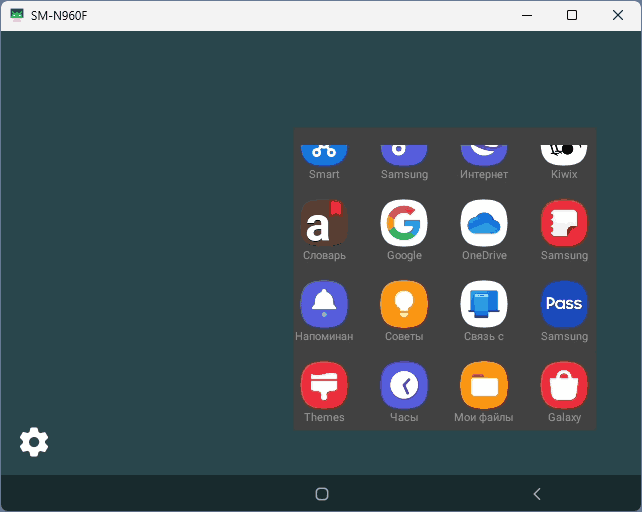Open the Словарь dictionary app
This screenshot has height=512, width=642.
click(x=324, y=223)
